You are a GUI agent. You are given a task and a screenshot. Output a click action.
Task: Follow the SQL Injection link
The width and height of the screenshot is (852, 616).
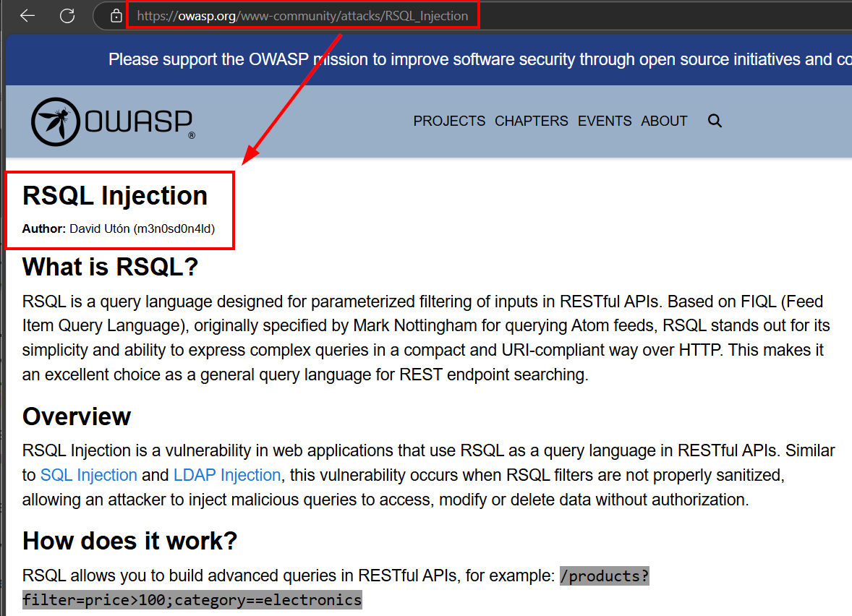(88, 475)
